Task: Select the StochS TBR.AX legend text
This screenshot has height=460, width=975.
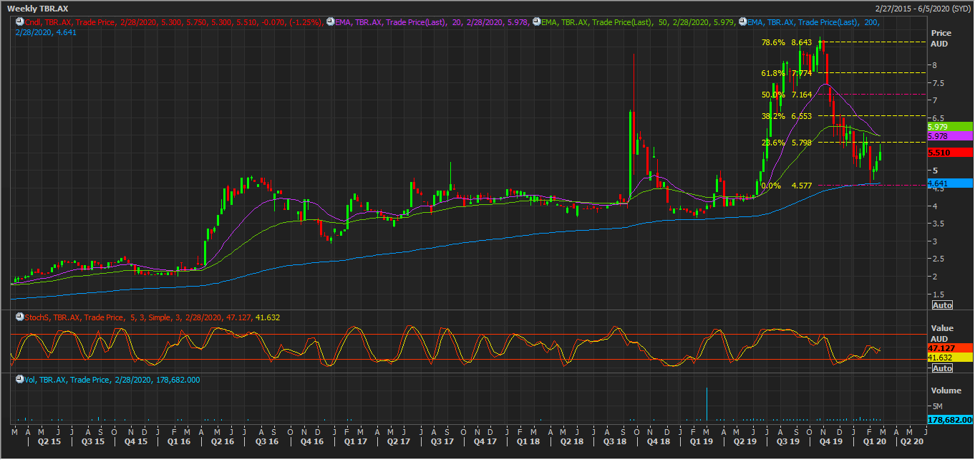Action: pos(150,317)
